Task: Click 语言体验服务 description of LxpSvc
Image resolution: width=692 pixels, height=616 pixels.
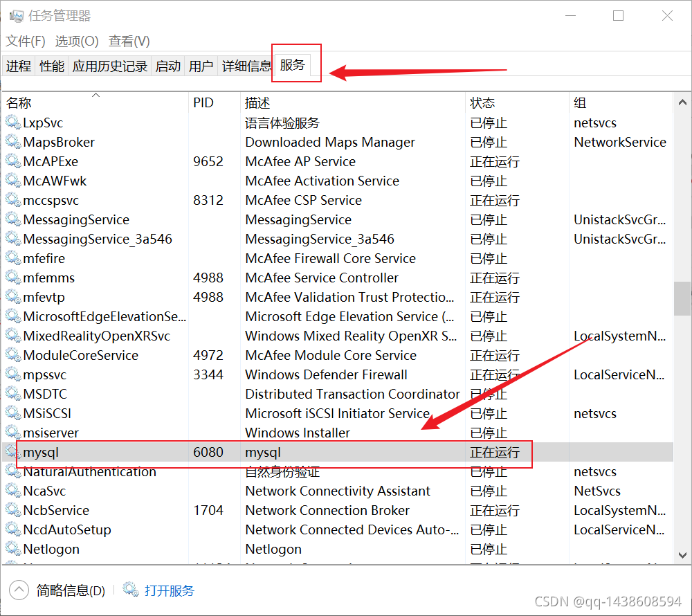Action: point(282,123)
